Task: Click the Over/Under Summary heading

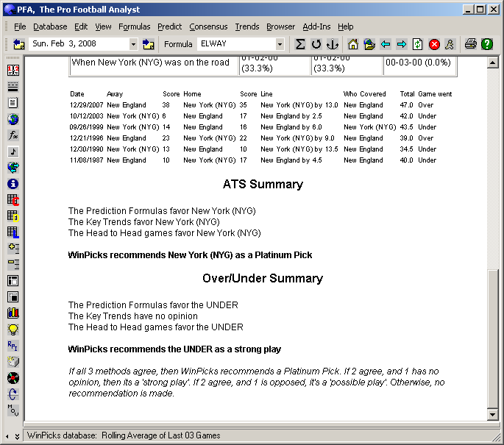Action: [263, 278]
